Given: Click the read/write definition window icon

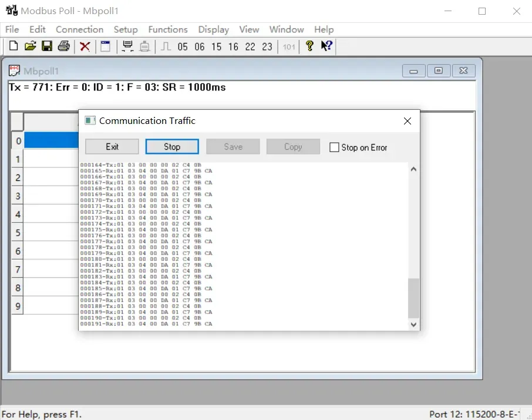Looking at the screenshot, I should point(106,46).
